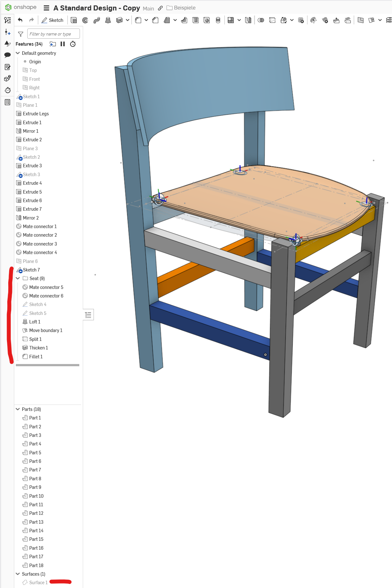The width and height of the screenshot is (392, 588).
Task: Select Move boundary 1 feature
Action: (46, 330)
